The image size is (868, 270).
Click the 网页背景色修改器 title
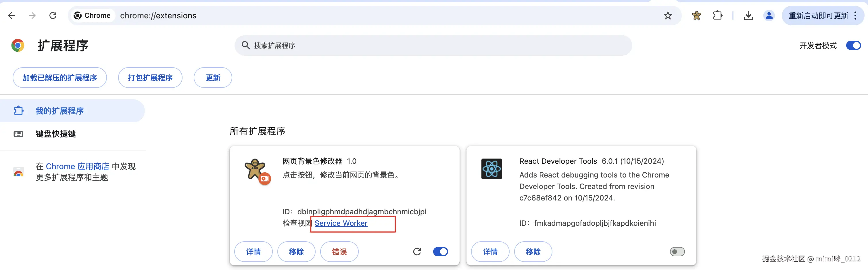point(312,161)
